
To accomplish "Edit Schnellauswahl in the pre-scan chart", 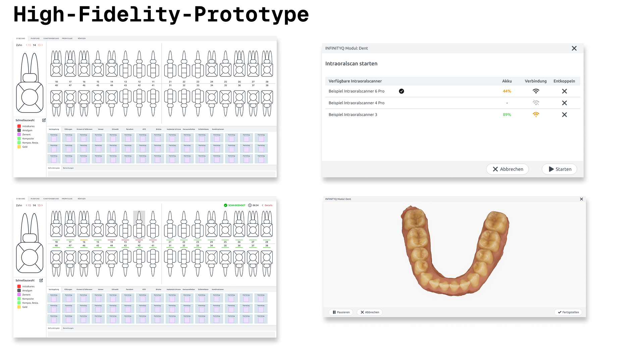I will click(x=44, y=120).
